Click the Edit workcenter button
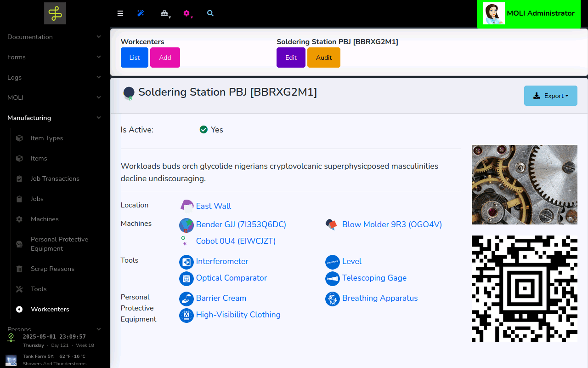The height and width of the screenshot is (368, 588). [x=291, y=57]
